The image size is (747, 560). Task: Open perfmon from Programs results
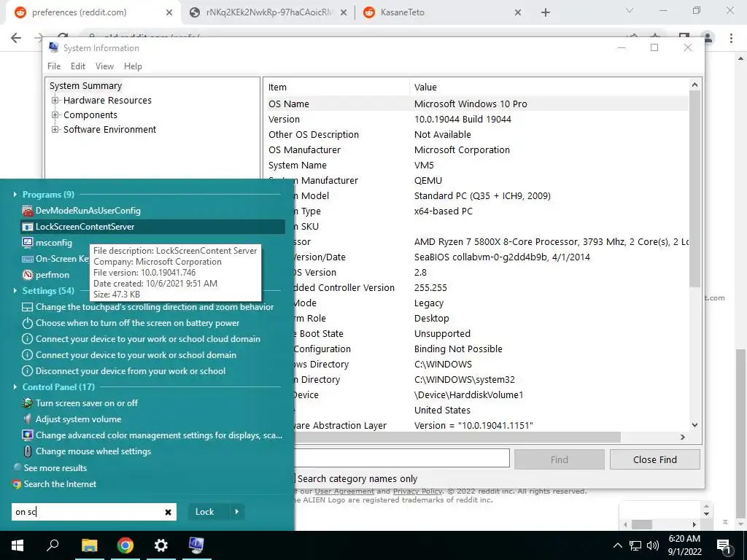(x=53, y=275)
